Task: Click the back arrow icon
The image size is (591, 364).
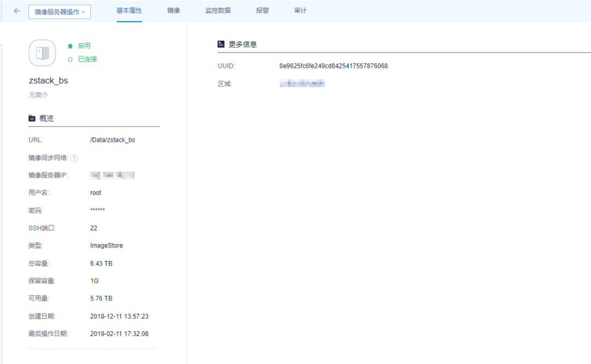Action: 17,11
